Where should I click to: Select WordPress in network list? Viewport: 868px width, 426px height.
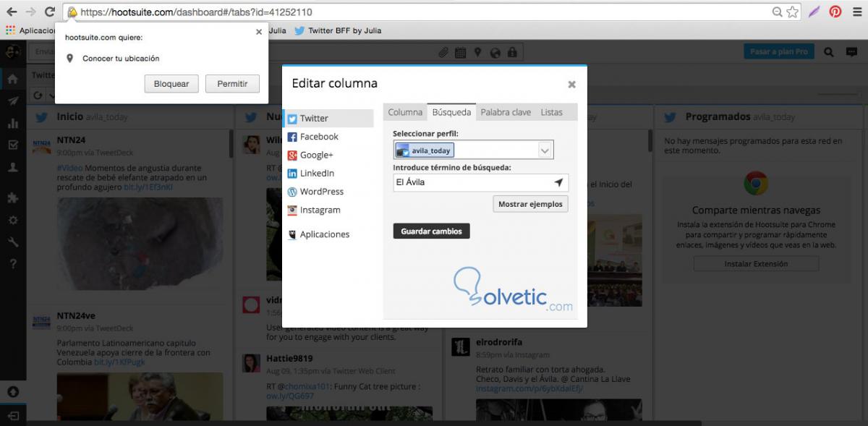click(x=328, y=192)
